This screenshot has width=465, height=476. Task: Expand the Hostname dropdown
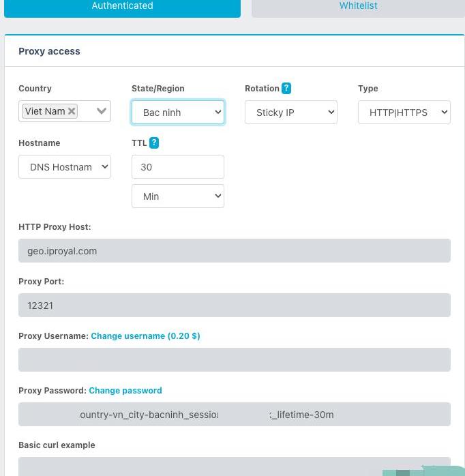65,167
